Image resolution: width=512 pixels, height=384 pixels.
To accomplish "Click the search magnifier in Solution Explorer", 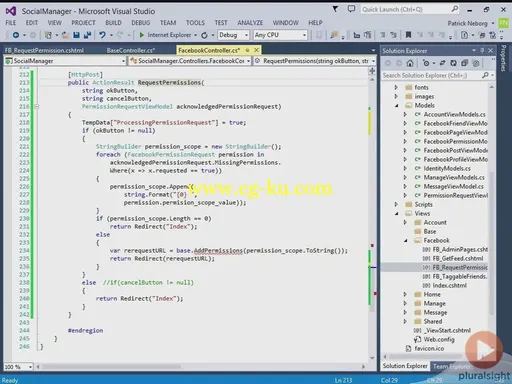I will point(485,75).
